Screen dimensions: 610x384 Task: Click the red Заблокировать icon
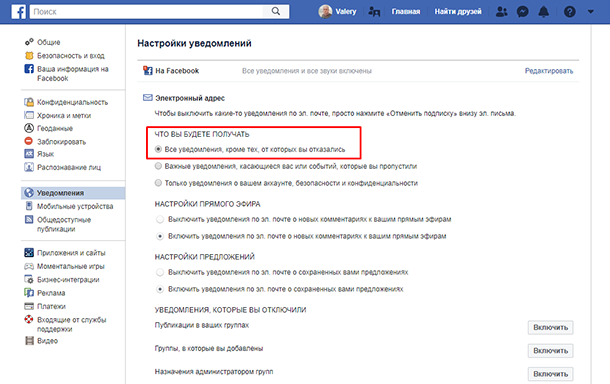(29, 141)
